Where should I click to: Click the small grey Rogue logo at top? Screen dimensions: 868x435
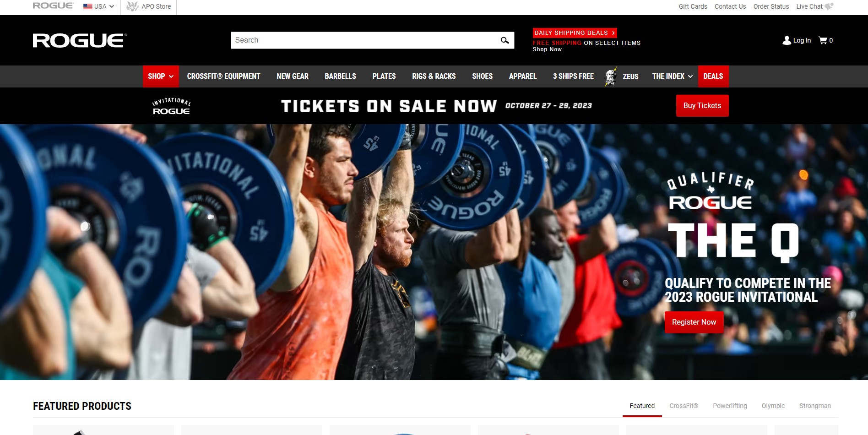pos(53,5)
